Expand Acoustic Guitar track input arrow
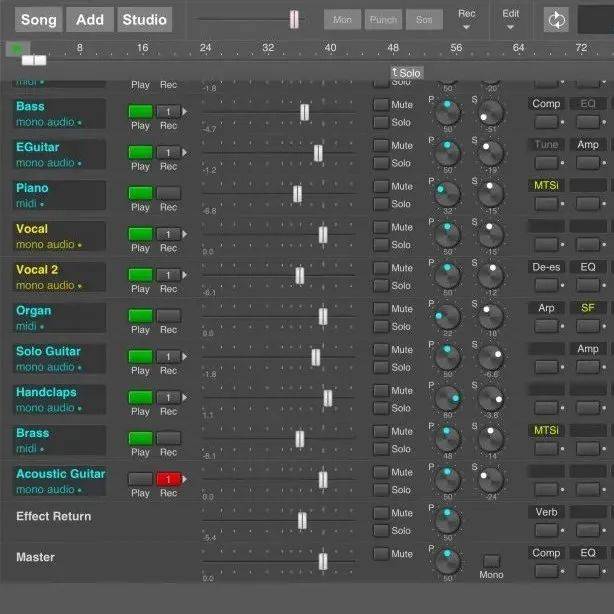The image size is (614, 614). pyautogui.click(x=184, y=479)
